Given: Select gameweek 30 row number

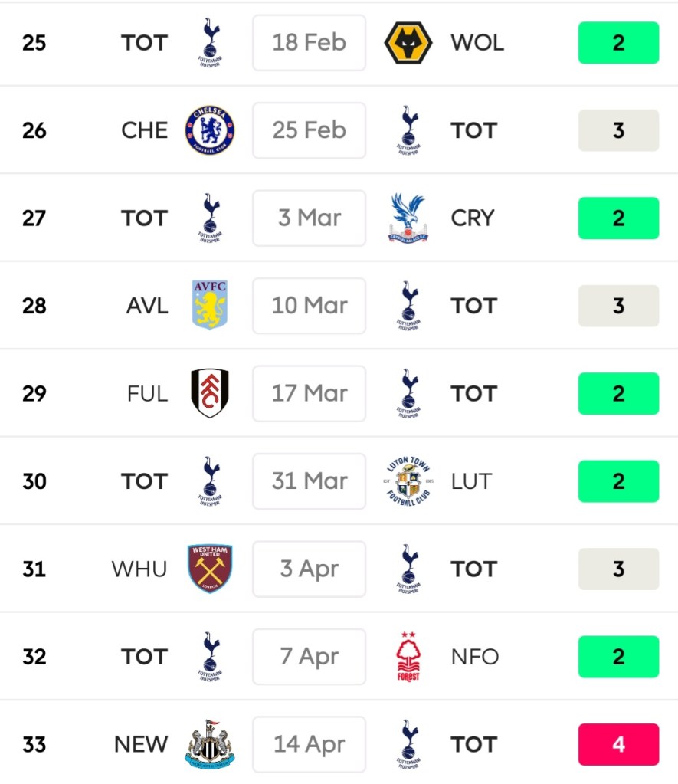Looking at the screenshot, I should (x=34, y=481).
